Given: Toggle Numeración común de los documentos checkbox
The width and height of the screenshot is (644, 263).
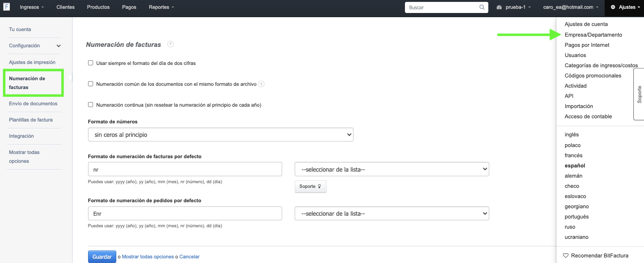Looking at the screenshot, I should (91, 84).
